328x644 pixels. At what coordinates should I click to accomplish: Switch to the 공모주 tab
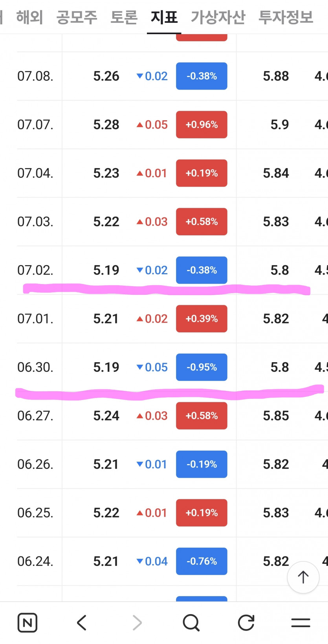point(77,17)
